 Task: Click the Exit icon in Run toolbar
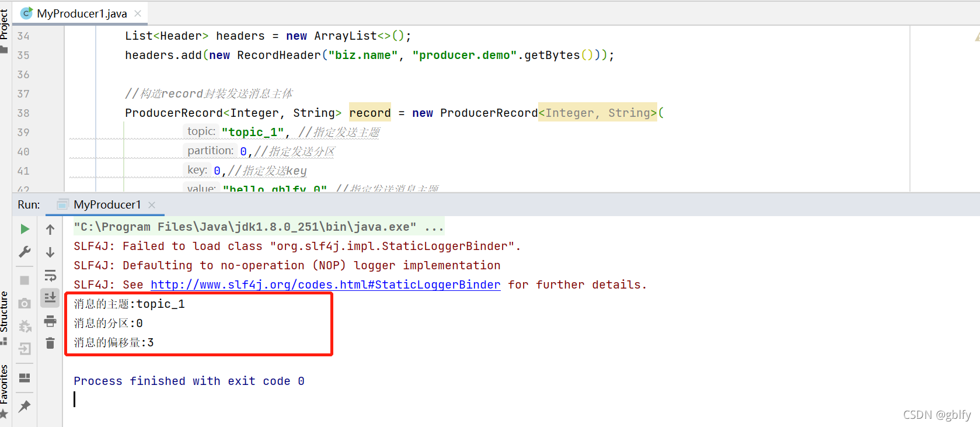point(25,349)
